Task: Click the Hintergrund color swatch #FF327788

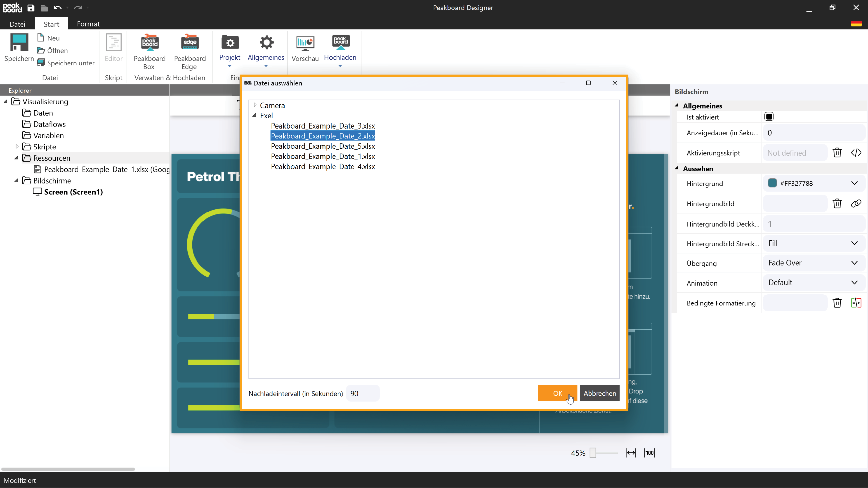Action: click(x=772, y=183)
